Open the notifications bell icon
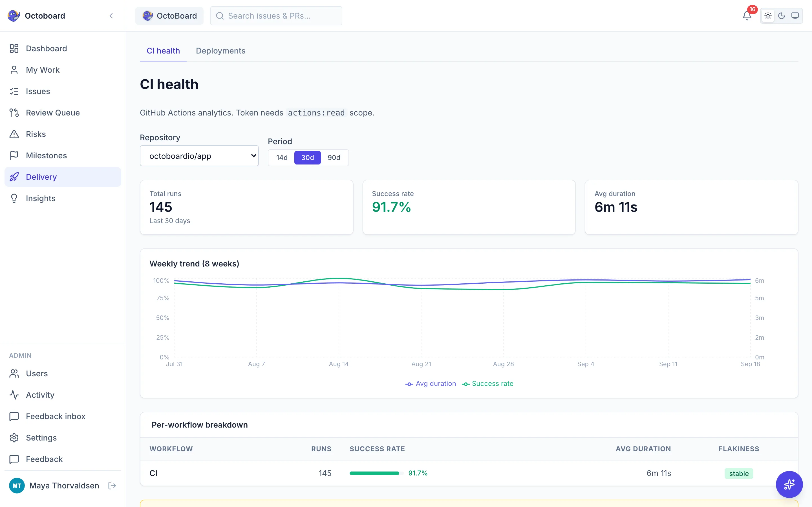Viewport: 812px width, 507px height. point(747,16)
